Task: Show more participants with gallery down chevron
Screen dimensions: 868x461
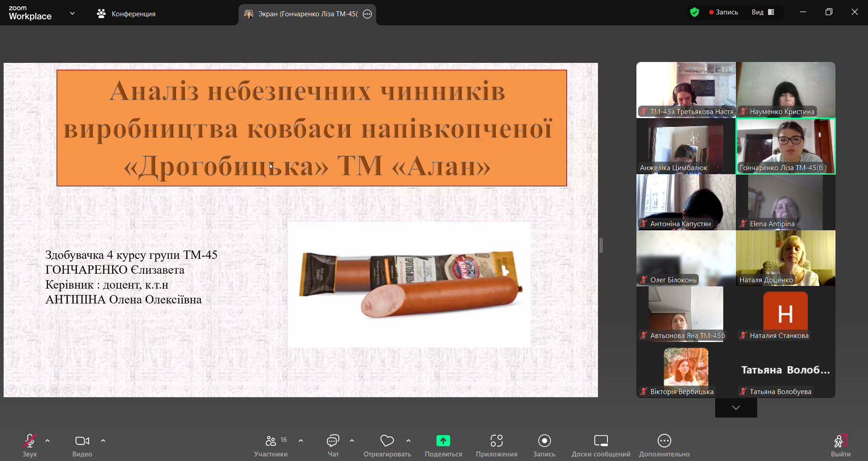Action: pyautogui.click(x=736, y=408)
